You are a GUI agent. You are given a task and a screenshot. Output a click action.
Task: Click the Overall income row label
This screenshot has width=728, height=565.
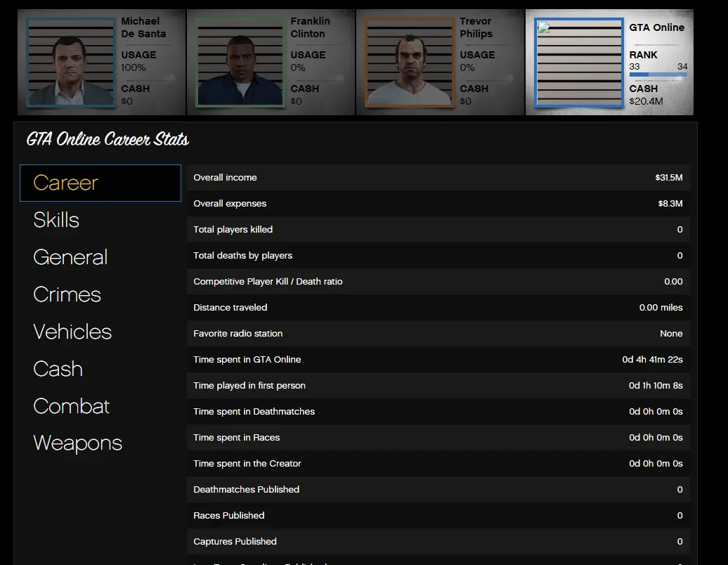point(225,177)
